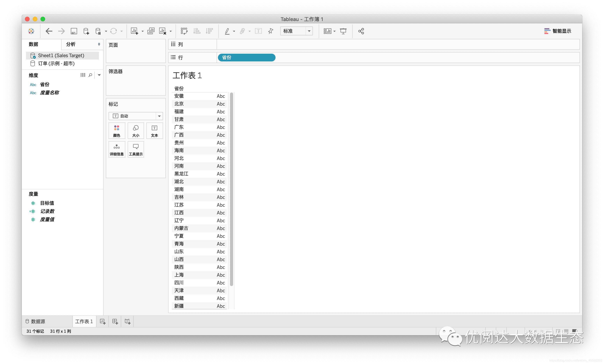Click the presentation mode icon
604x364 pixels.
[343, 31]
